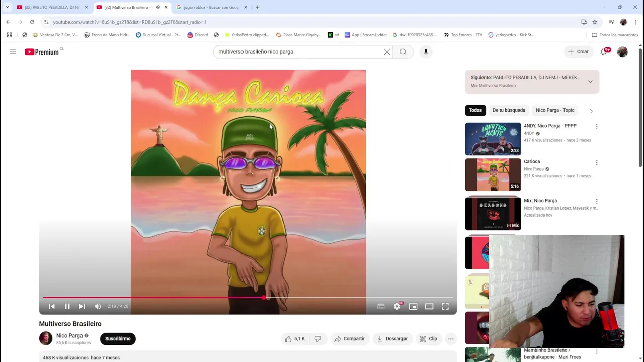Screen dimensions: 644x362
Task: Open more actions below the video
Action: tap(451, 339)
